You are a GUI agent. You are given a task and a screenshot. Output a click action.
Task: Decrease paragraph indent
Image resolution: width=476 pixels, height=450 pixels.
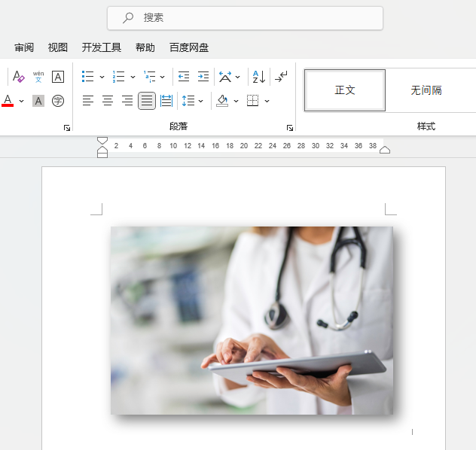[x=184, y=77]
